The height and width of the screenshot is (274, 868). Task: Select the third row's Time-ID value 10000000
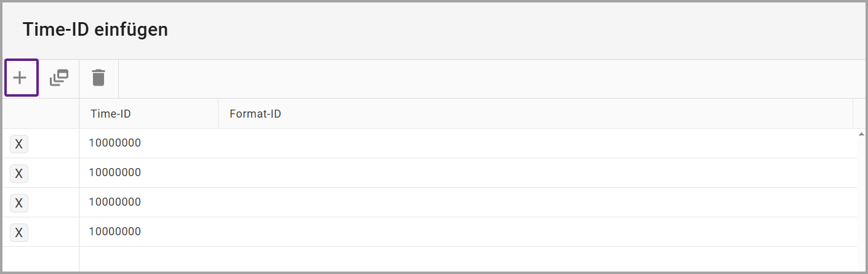pos(115,202)
